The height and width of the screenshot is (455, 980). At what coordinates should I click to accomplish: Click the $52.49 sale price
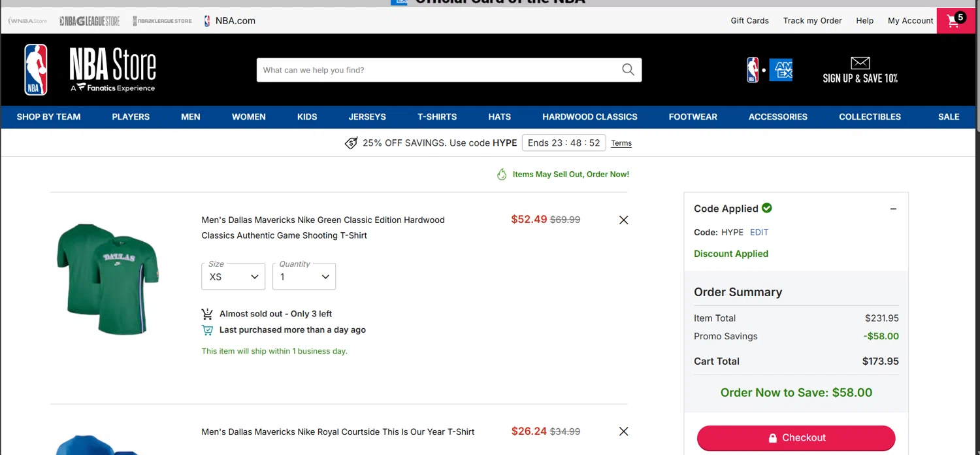tap(529, 220)
